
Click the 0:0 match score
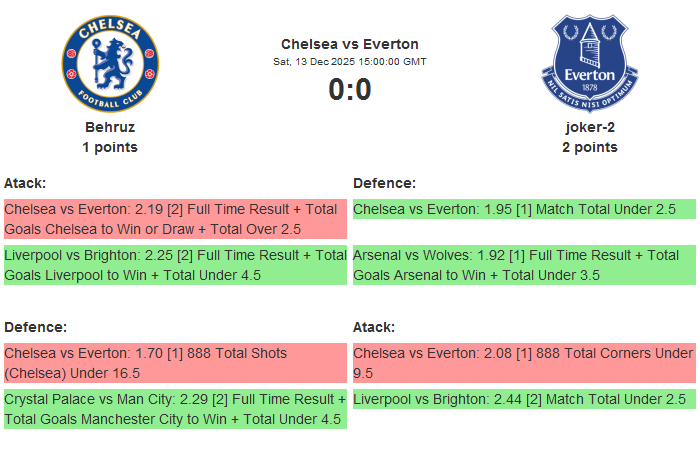350,90
